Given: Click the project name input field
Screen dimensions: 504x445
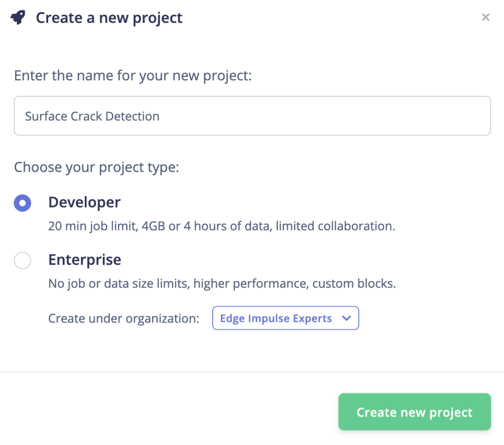Looking at the screenshot, I should pos(252,116).
